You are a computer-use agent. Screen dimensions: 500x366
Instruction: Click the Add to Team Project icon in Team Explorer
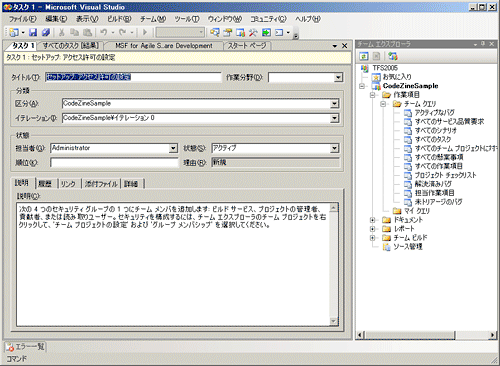393,56
